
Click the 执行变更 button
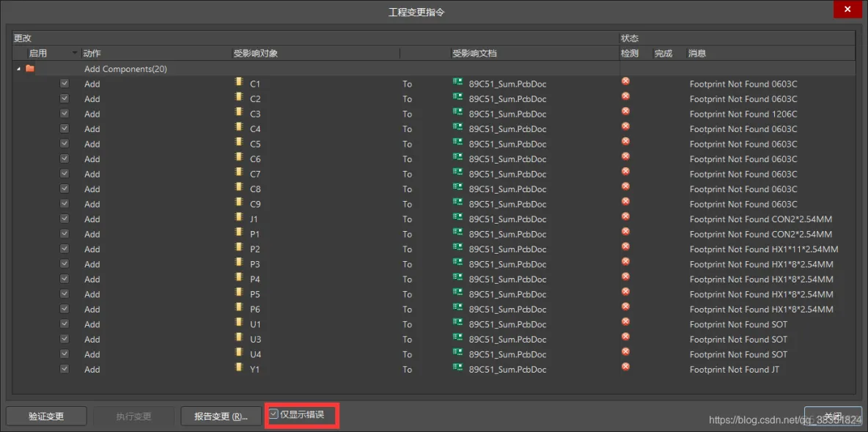coord(133,416)
